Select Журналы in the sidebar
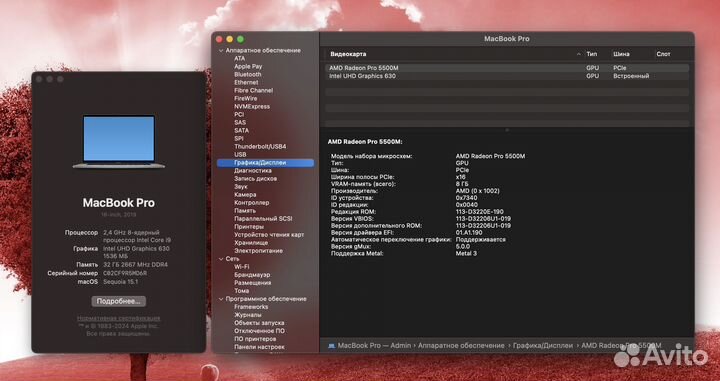 coord(248,315)
